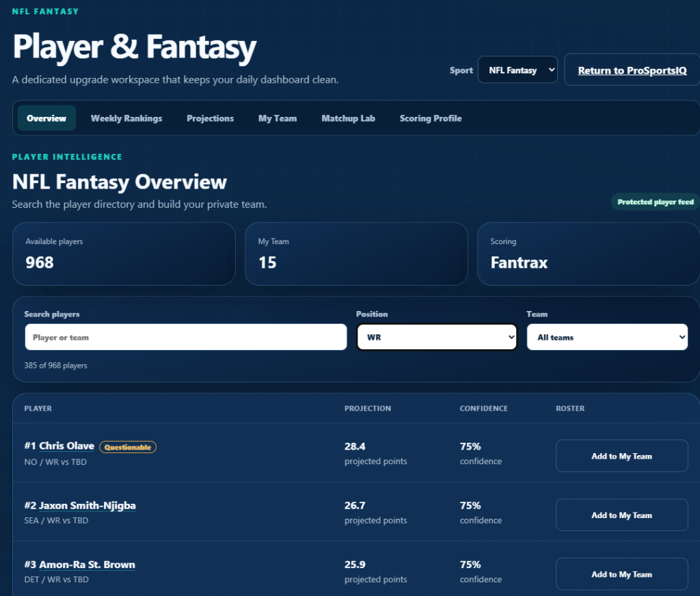Click the Questionable status badge
The width and height of the screenshot is (700, 596).
click(x=128, y=447)
